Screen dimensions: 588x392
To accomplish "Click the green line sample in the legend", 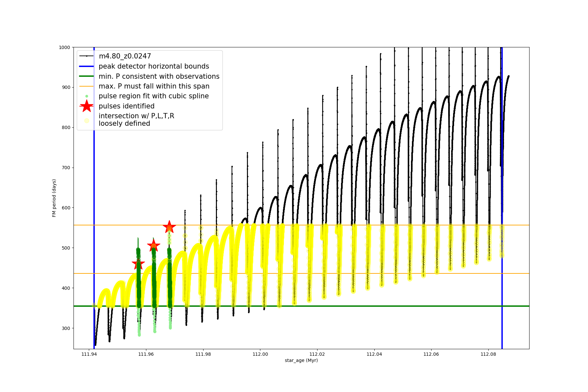I will click(x=87, y=76).
